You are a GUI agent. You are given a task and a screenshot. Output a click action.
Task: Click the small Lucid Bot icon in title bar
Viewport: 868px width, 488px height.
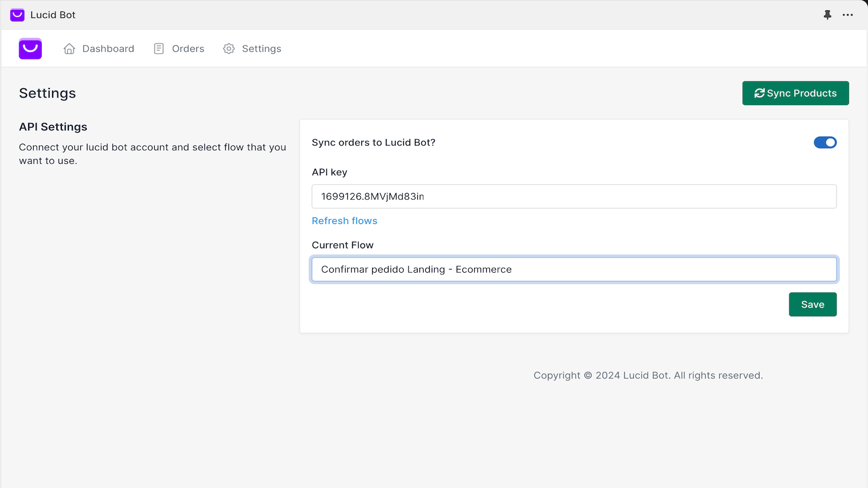click(x=17, y=15)
